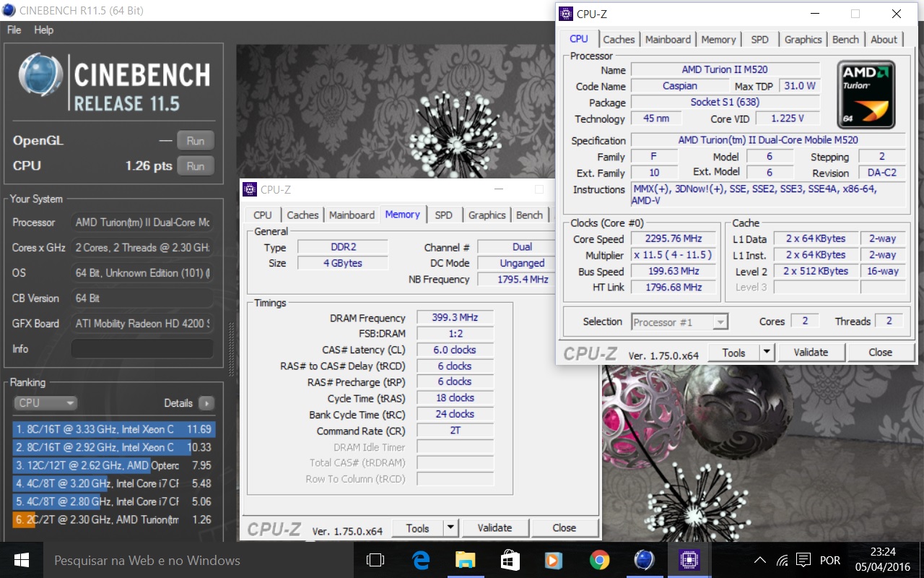Click the Cinebench title bar app icon
Screen dimensions: 924x578
click(x=9, y=9)
